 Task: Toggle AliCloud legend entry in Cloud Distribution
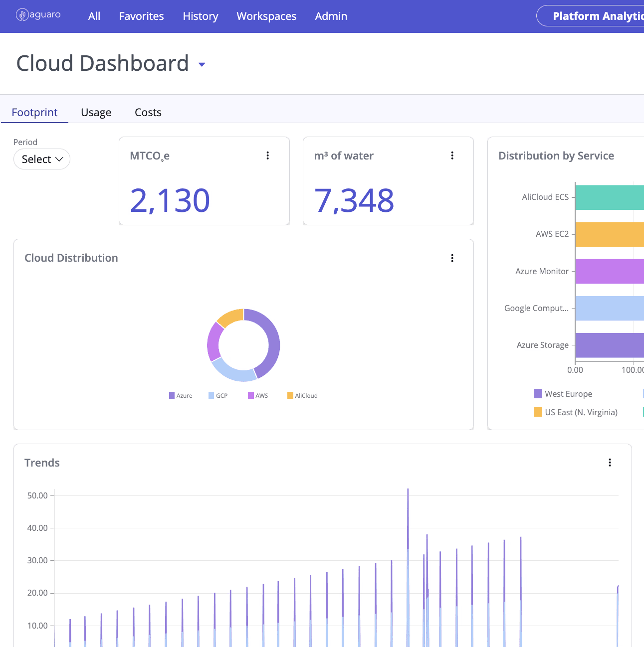[x=302, y=395]
